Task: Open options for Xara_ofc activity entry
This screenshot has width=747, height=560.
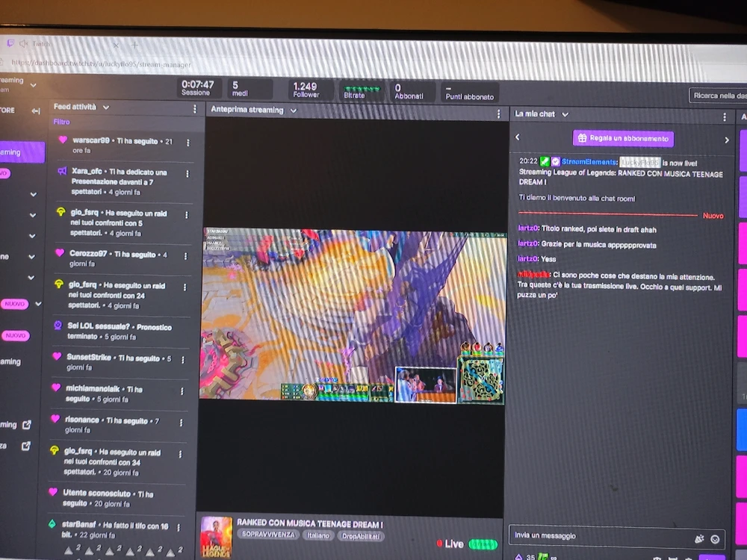Action: pos(187,173)
